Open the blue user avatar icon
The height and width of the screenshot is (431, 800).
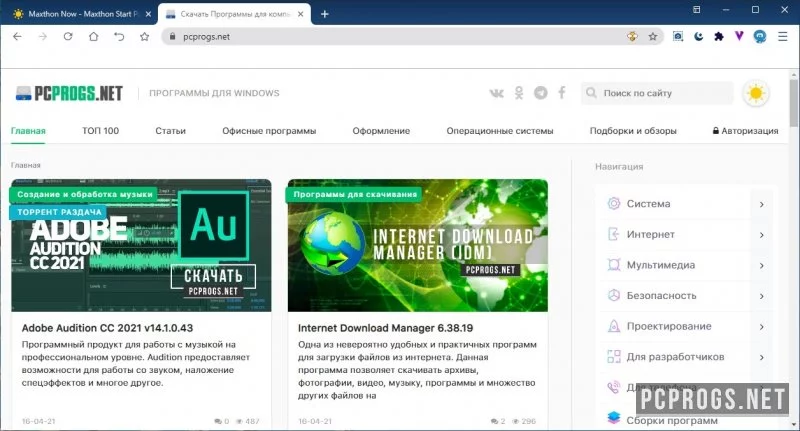760,36
